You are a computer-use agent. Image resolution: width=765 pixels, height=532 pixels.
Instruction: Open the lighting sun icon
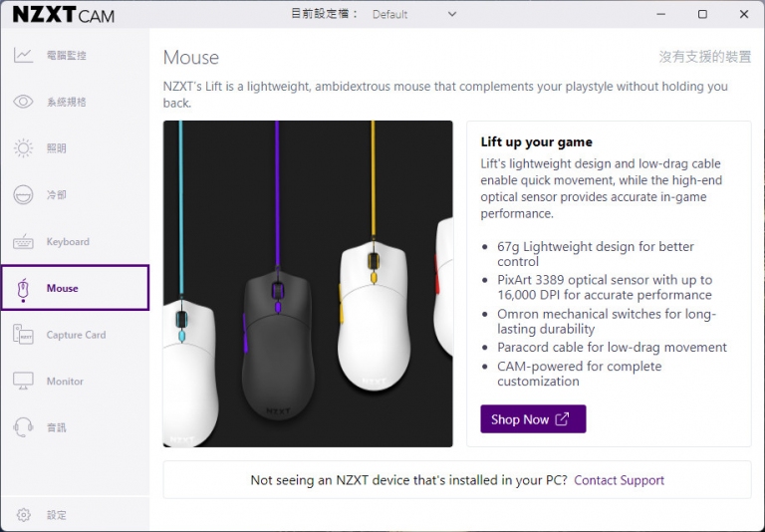23,147
